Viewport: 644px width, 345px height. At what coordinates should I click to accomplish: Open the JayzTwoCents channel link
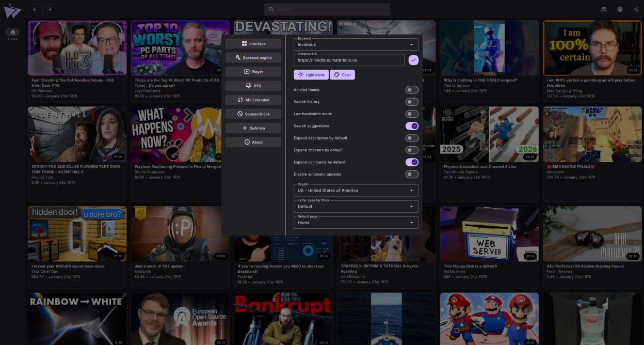(147, 90)
